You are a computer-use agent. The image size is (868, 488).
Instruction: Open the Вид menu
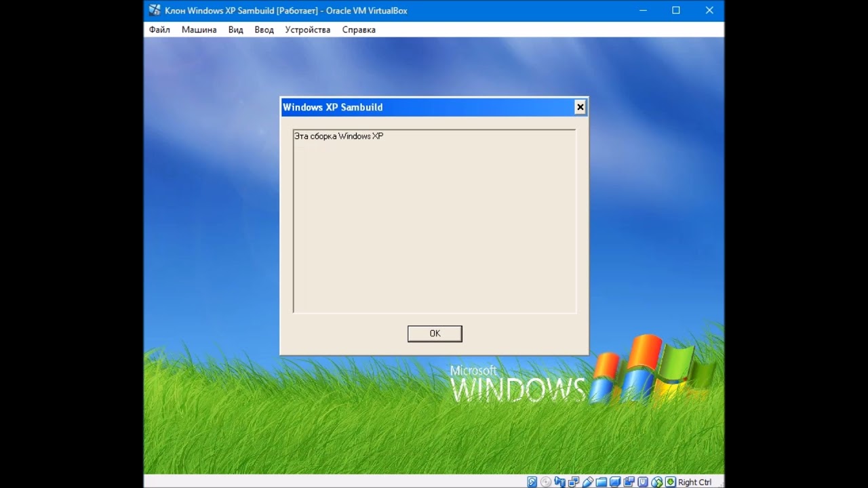click(235, 30)
